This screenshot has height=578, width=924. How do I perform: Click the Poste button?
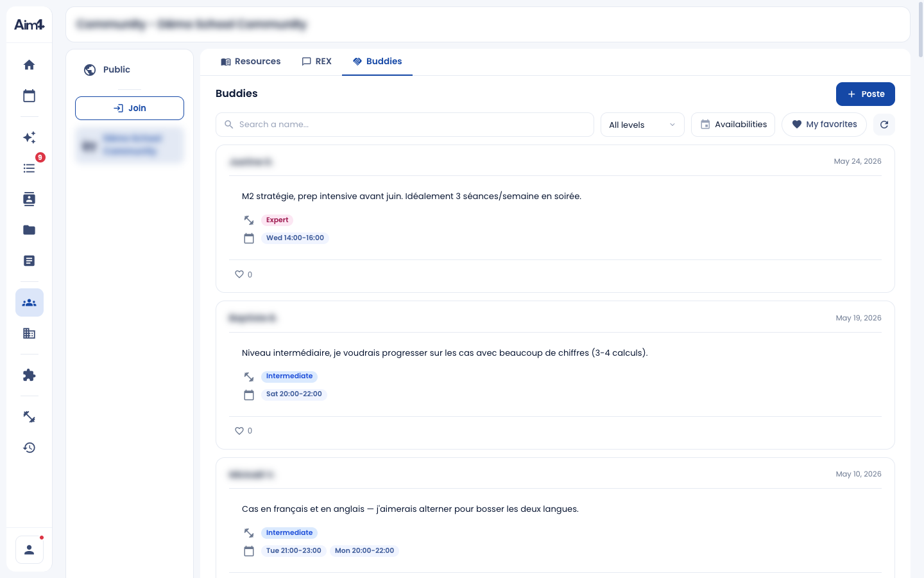(866, 94)
